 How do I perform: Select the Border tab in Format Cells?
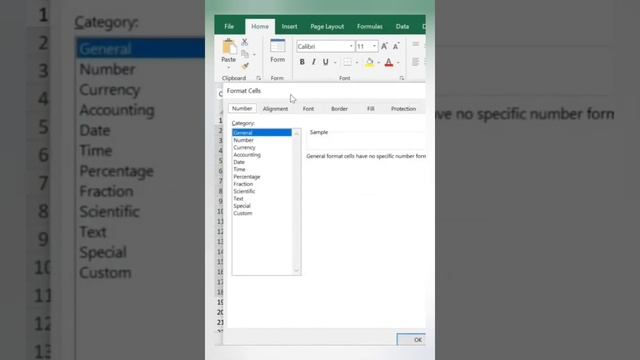(x=340, y=109)
